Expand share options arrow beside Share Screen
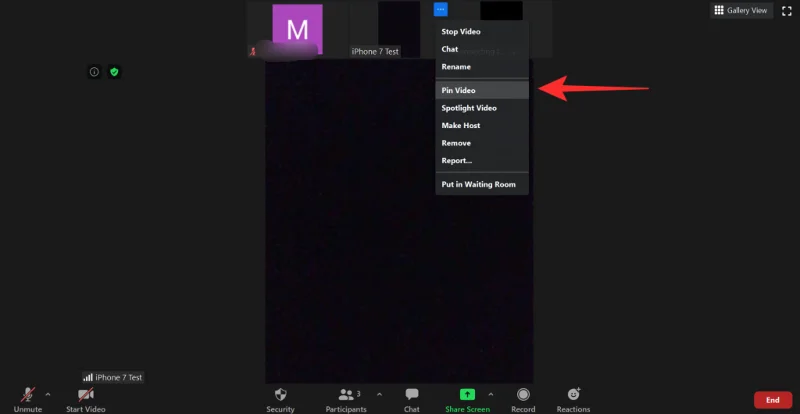The width and height of the screenshot is (800, 414). click(490, 394)
